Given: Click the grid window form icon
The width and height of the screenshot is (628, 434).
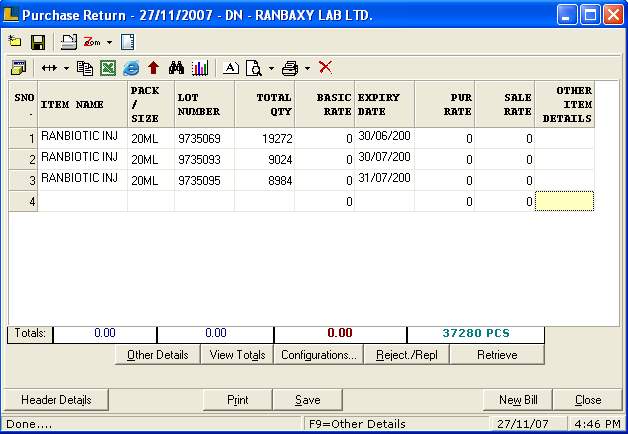Looking at the screenshot, I should 18,68.
